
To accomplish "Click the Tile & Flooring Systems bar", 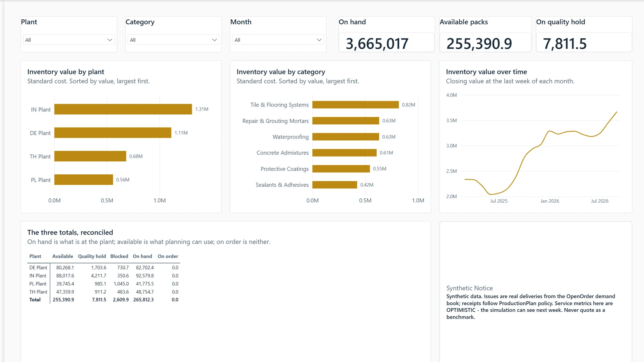I will click(355, 105).
